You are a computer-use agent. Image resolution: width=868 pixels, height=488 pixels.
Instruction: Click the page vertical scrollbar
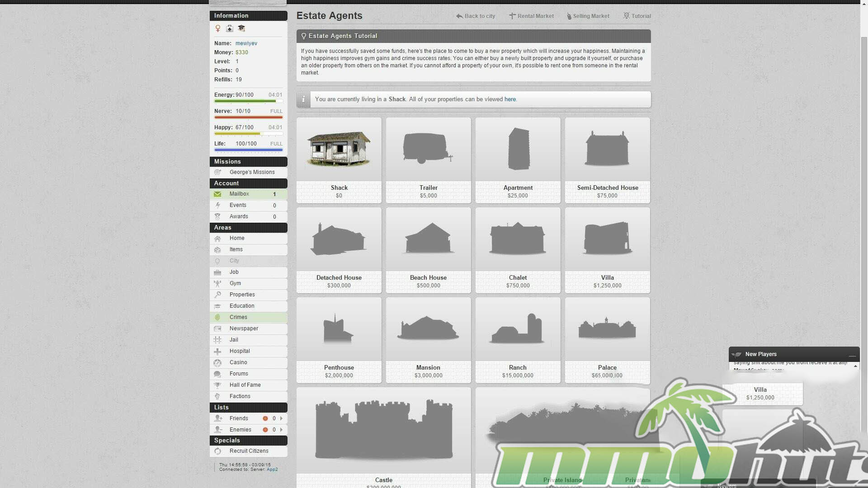pyautogui.click(x=864, y=181)
